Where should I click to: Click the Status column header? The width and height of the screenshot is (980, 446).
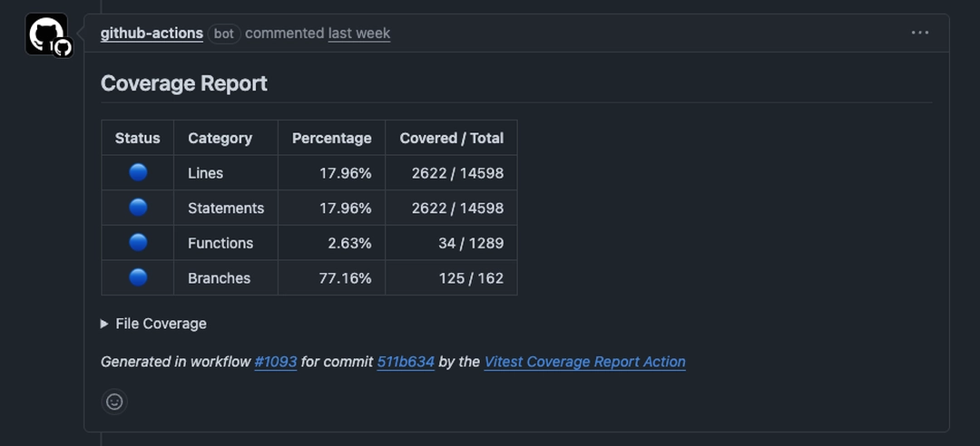(x=138, y=138)
